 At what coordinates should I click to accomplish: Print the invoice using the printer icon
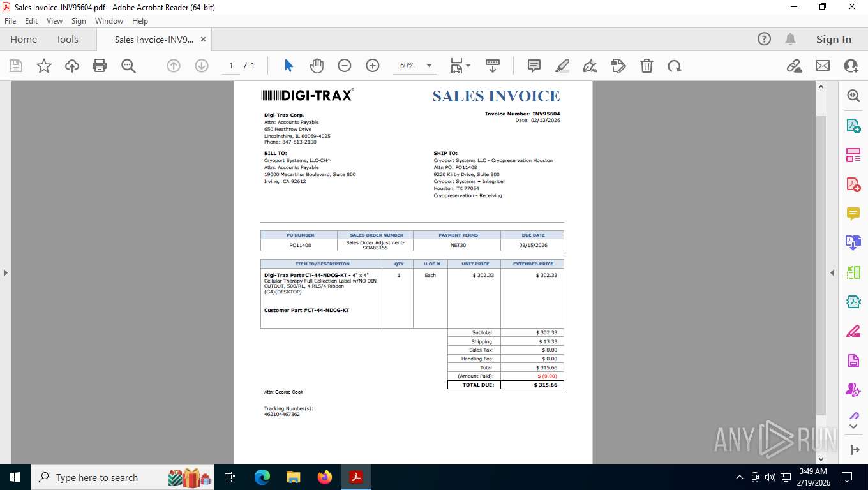click(100, 66)
